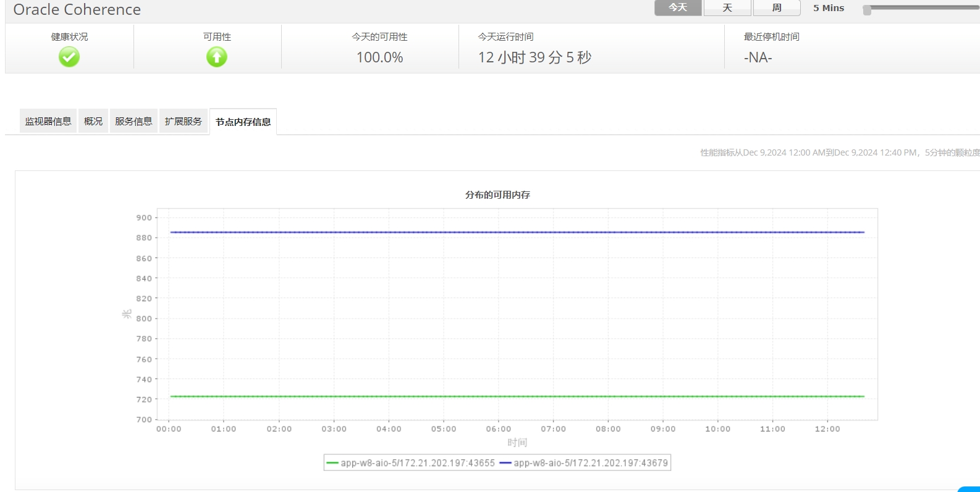
Task: Click the 健康状况 label
Action: click(69, 37)
